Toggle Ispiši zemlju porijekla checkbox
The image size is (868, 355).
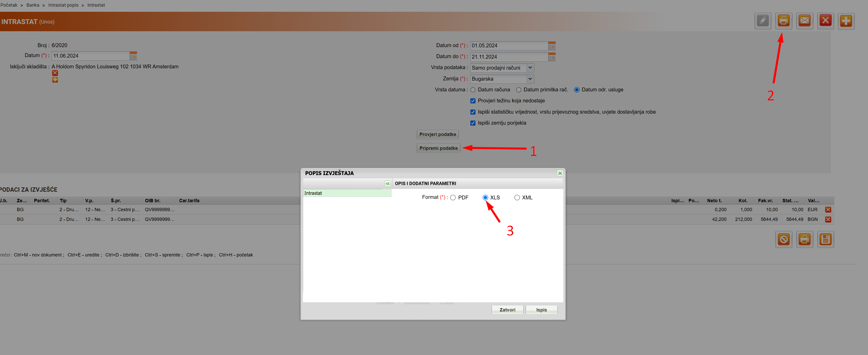click(473, 123)
